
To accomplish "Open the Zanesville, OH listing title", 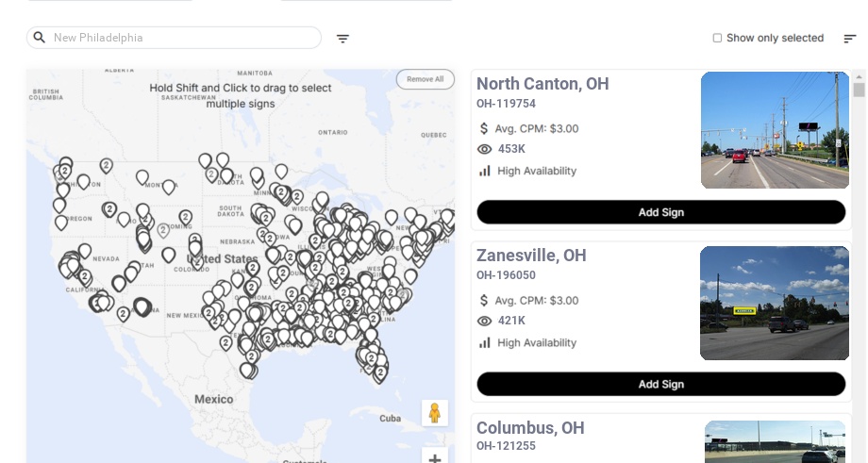I will click(x=531, y=256).
